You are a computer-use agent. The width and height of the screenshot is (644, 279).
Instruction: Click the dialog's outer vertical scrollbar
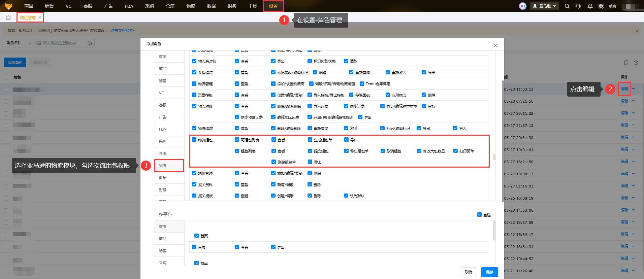503,141
